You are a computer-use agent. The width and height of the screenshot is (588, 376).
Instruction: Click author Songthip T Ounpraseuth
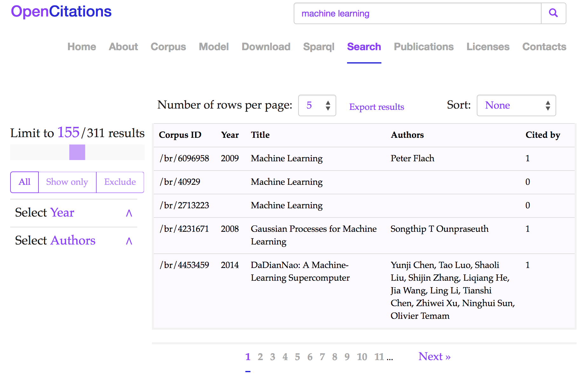point(440,229)
